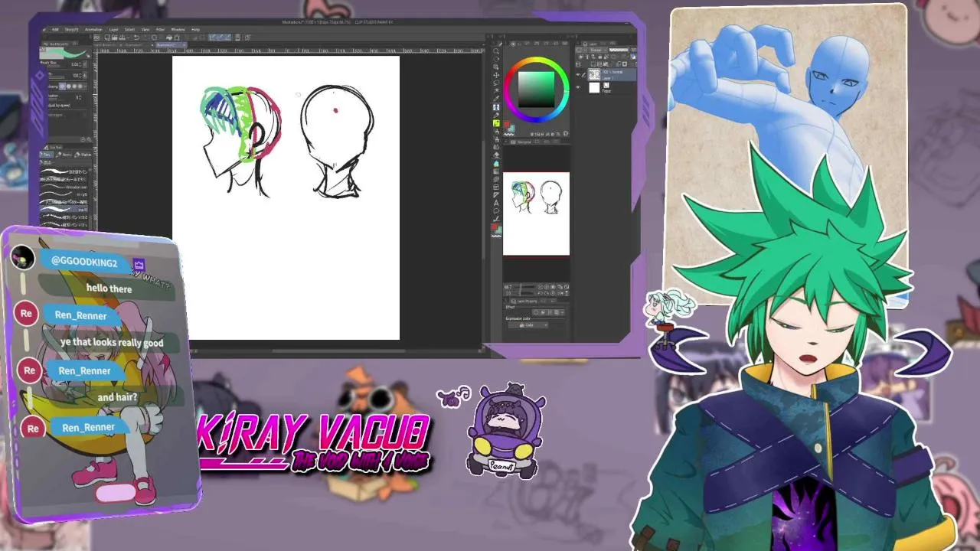Click chat message 'hello there'
The height and width of the screenshot is (551, 980).
pos(109,289)
